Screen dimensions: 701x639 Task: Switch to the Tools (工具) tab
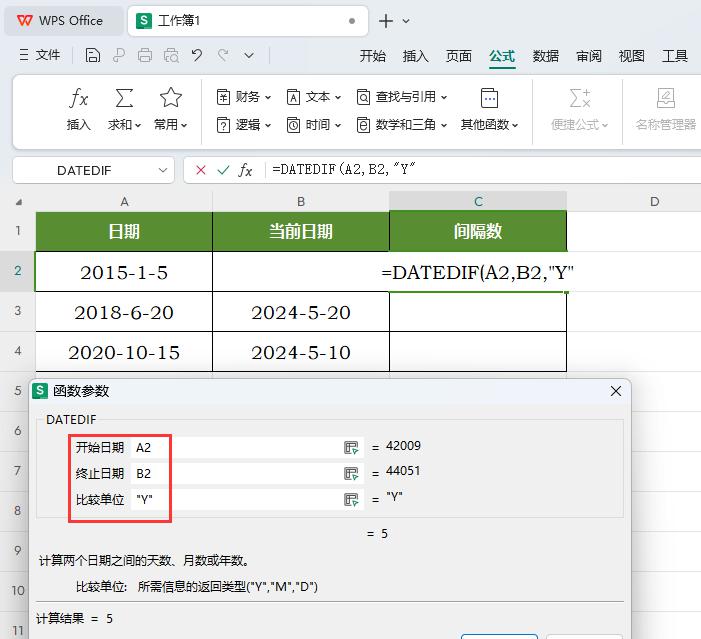pyautogui.click(x=675, y=56)
